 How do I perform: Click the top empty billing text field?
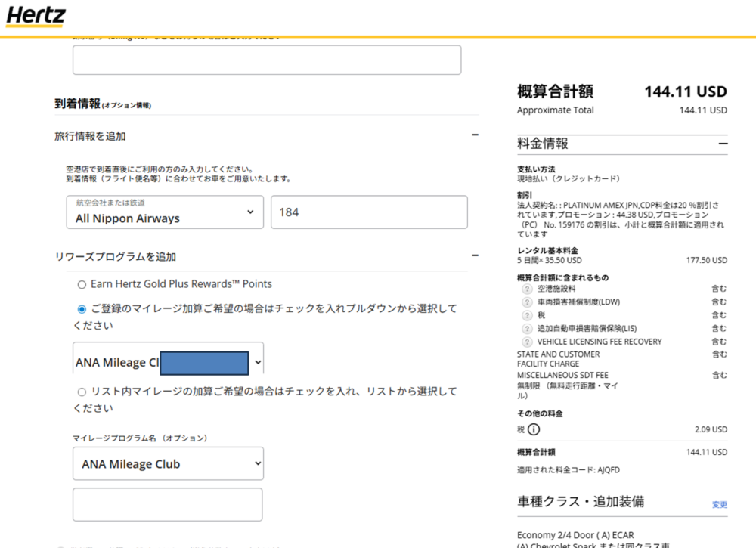pos(266,60)
